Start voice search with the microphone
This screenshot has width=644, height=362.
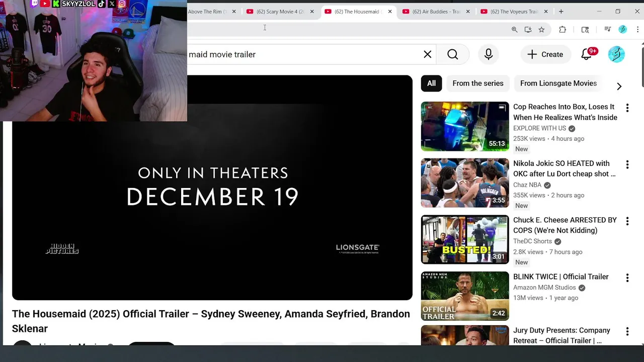[489, 54]
